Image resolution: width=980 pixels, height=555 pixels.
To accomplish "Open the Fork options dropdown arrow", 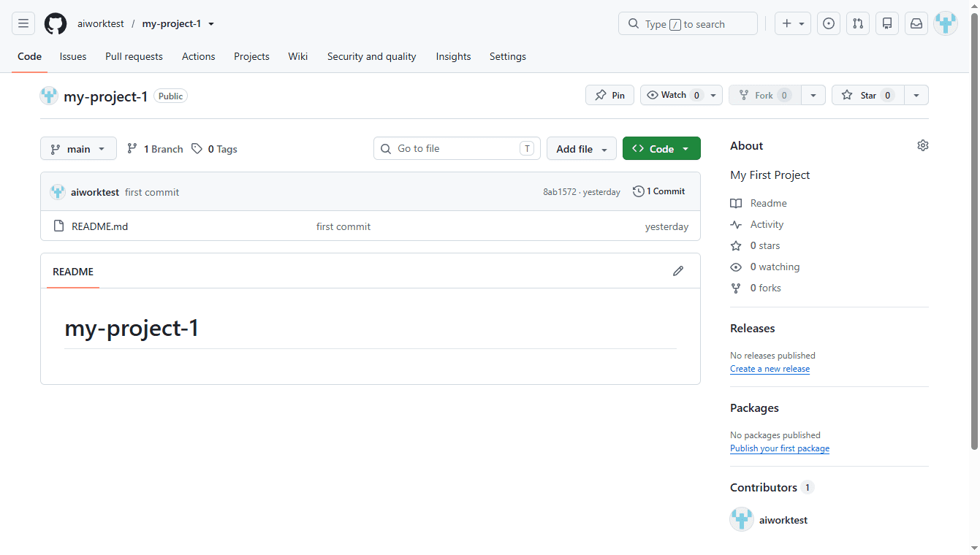I will [x=813, y=95].
